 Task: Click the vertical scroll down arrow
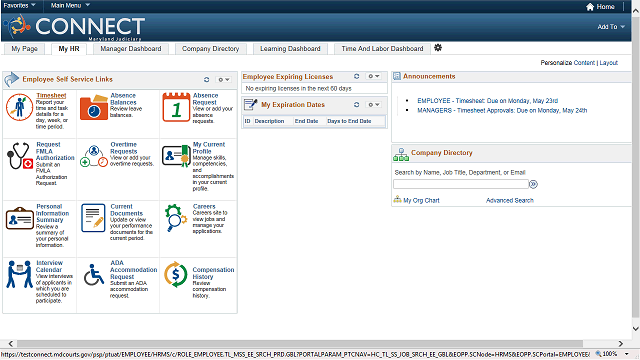coord(636,328)
